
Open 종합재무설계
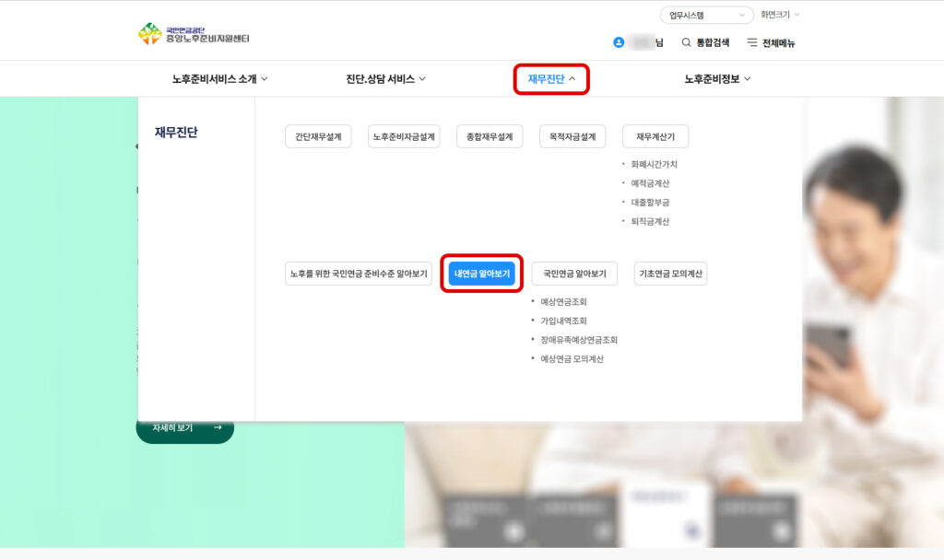tap(490, 137)
